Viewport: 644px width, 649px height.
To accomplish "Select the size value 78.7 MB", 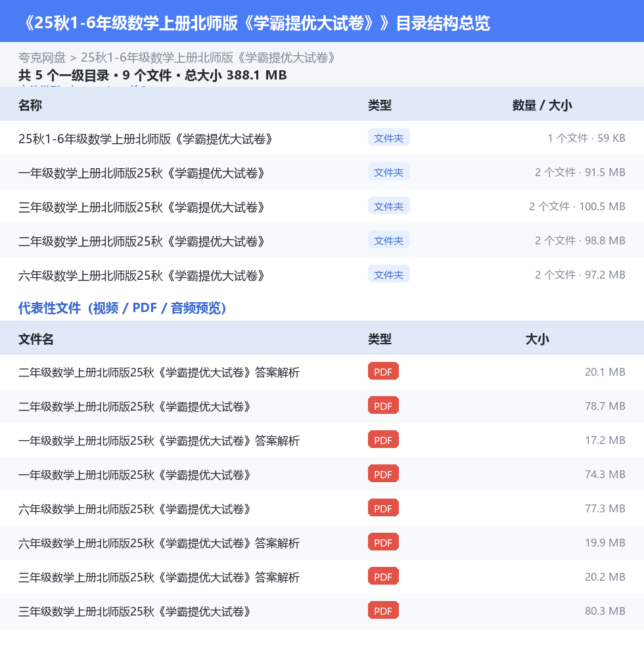I will [x=605, y=406].
